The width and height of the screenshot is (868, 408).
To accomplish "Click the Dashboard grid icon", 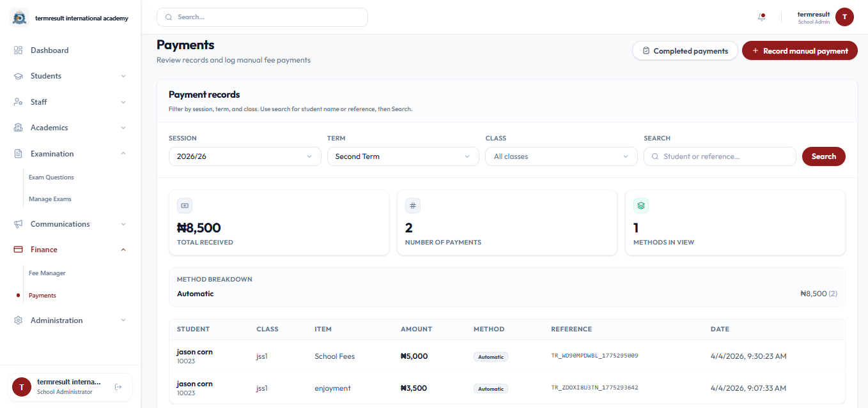I will pos(19,50).
